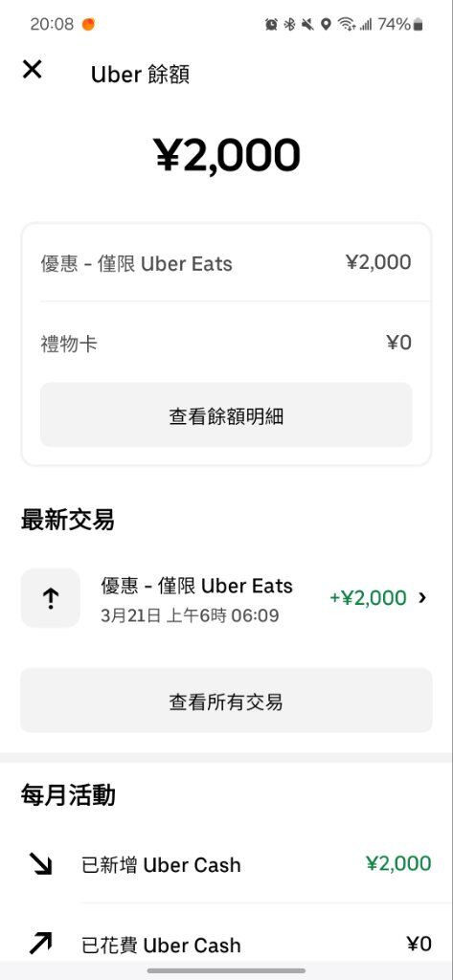Tap the battery icon showing 74%
The image size is (453, 980).
418,24
